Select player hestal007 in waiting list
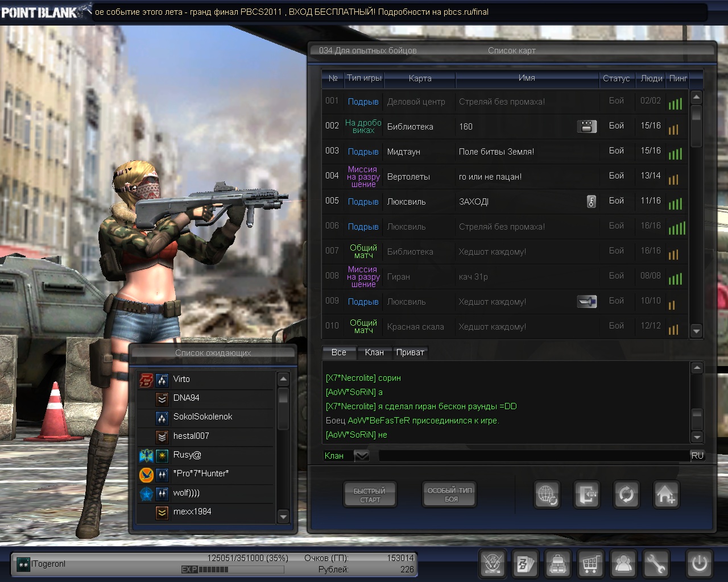The image size is (728, 582). [x=206, y=436]
